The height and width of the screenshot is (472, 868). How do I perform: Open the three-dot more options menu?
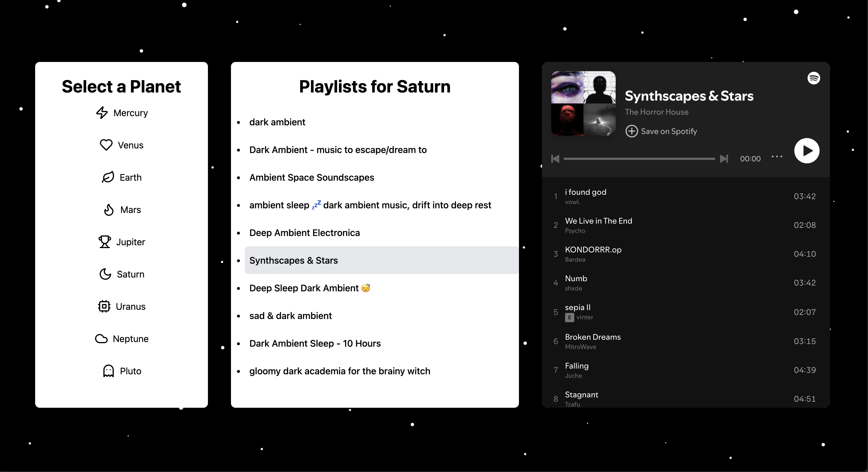pyautogui.click(x=777, y=156)
